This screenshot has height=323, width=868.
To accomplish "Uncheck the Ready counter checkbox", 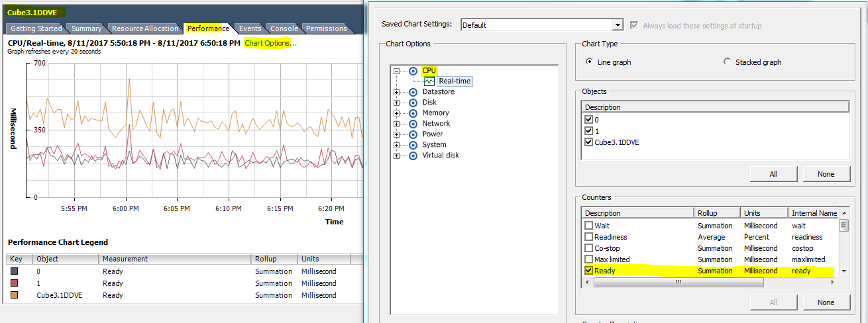I will pyautogui.click(x=588, y=271).
